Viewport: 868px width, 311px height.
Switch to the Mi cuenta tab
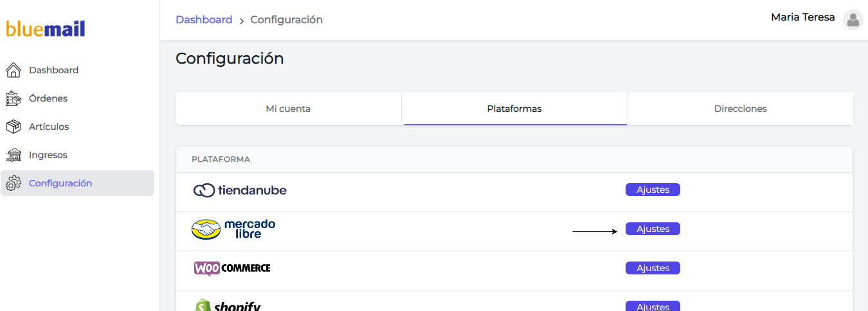288,109
